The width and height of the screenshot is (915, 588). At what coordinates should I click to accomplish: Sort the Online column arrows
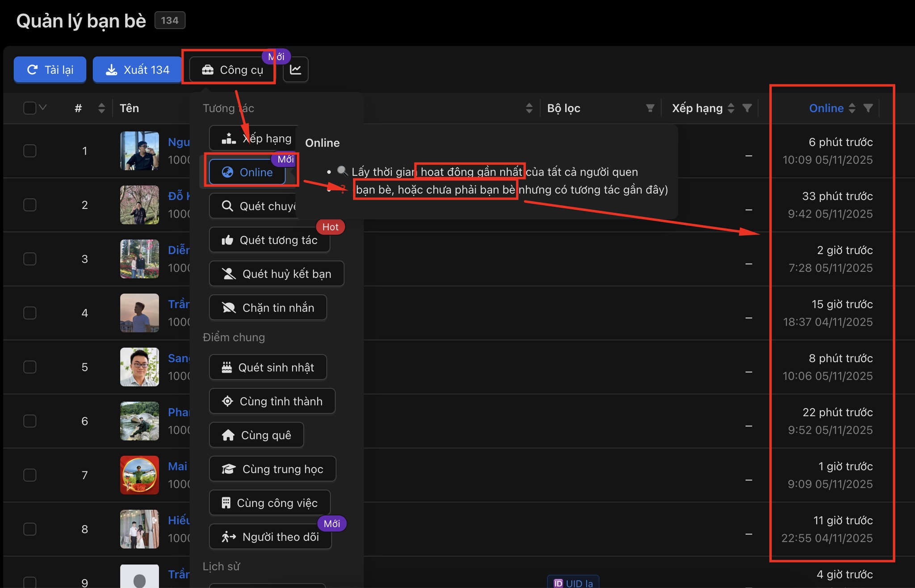[x=852, y=108]
